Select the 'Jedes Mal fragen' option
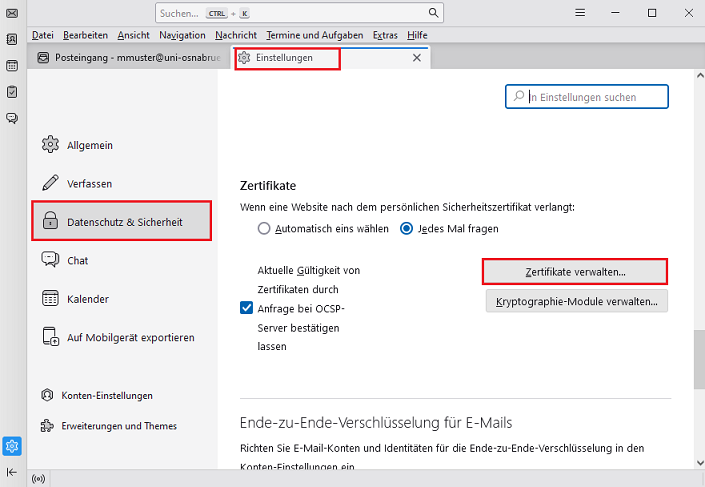Viewport: 705px width, 487px height. pos(407,228)
